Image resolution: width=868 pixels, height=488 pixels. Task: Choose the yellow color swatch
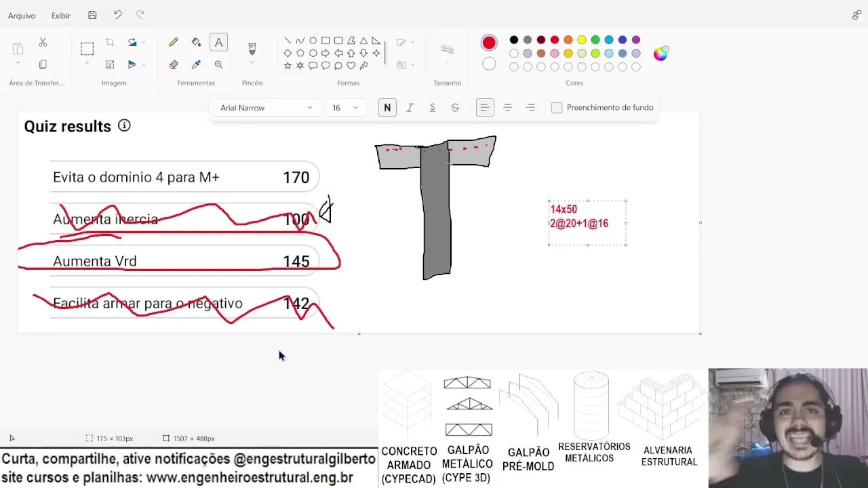coord(582,40)
